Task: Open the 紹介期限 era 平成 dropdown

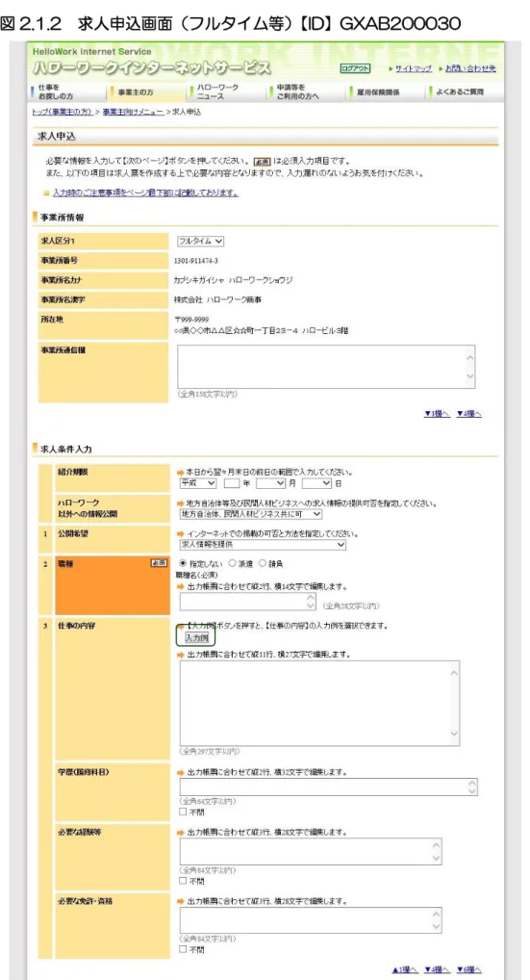Action: point(196,483)
